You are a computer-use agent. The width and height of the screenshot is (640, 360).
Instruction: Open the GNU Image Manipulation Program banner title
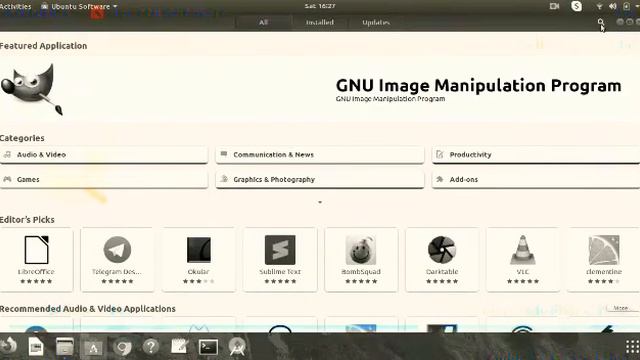coord(478,85)
